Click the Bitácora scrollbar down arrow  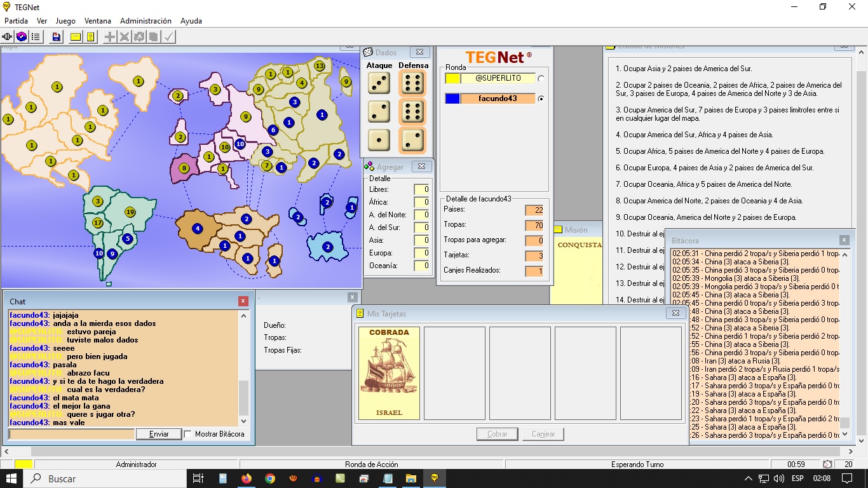coord(845,434)
